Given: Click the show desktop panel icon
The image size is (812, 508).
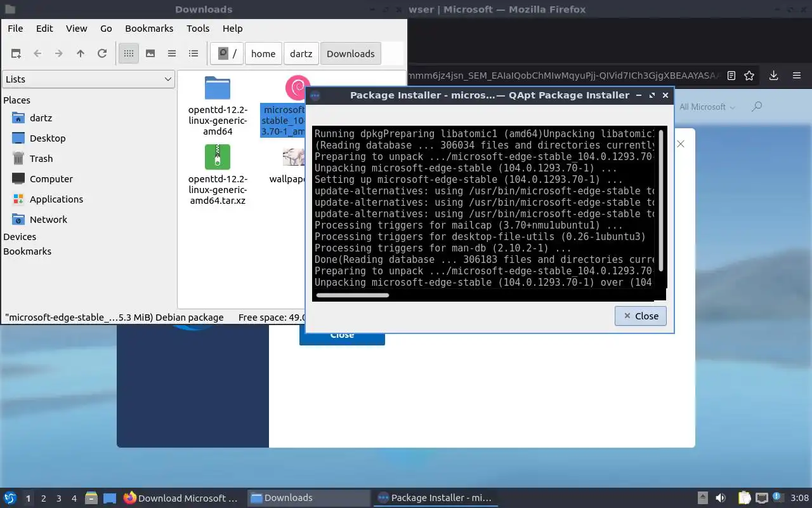Looking at the screenshot, I should coord(110,498).
